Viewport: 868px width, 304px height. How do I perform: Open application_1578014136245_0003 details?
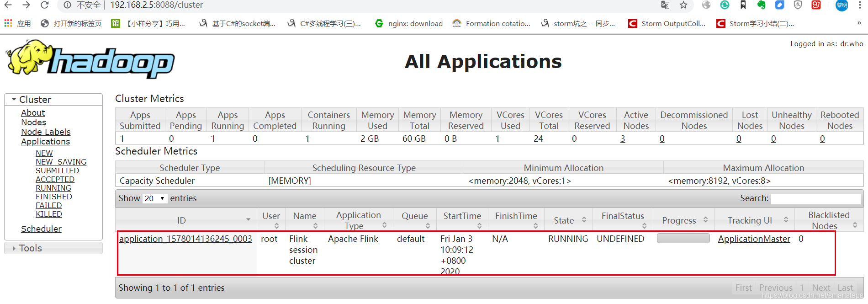pos(185,239)
